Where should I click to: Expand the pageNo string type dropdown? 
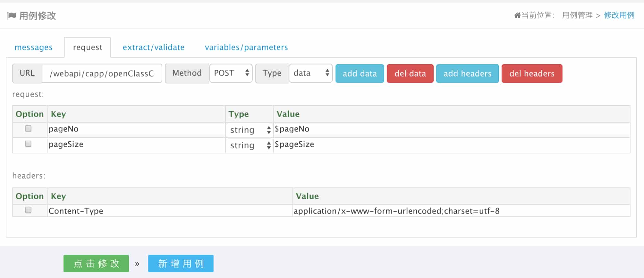[250, 130]
